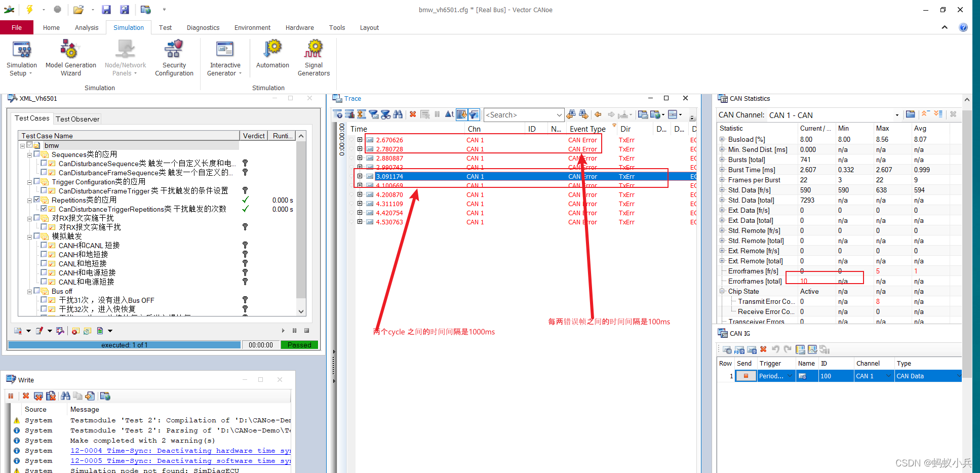Screen dimensions: 980x473
Task: Open the Trigger Period dropdown in CAN IG
Action: tap(790, 376)
